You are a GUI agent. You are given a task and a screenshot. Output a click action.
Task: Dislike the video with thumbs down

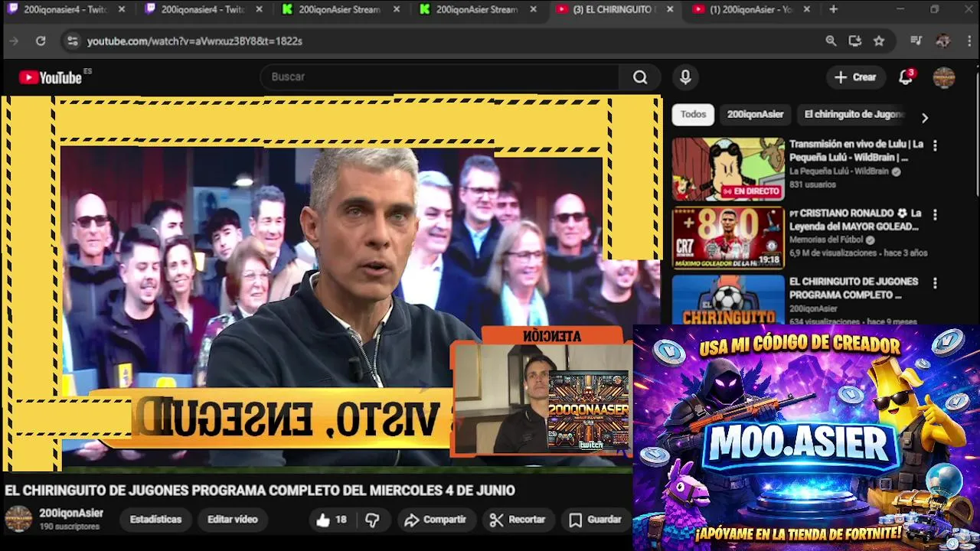point(372,520)
